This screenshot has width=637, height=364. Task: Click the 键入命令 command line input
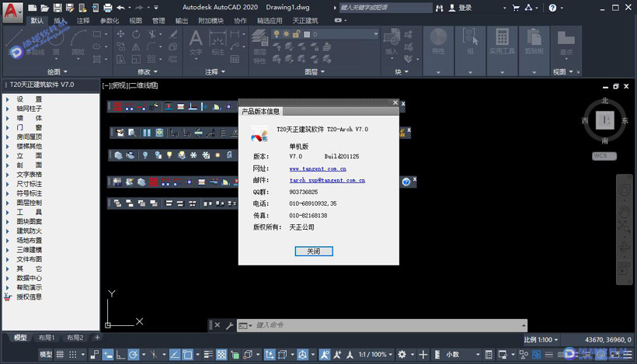(382, 325)
